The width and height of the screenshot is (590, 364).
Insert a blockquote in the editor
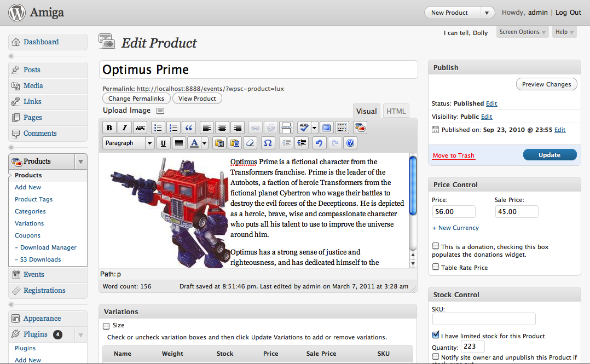click(x=188, y=128)
